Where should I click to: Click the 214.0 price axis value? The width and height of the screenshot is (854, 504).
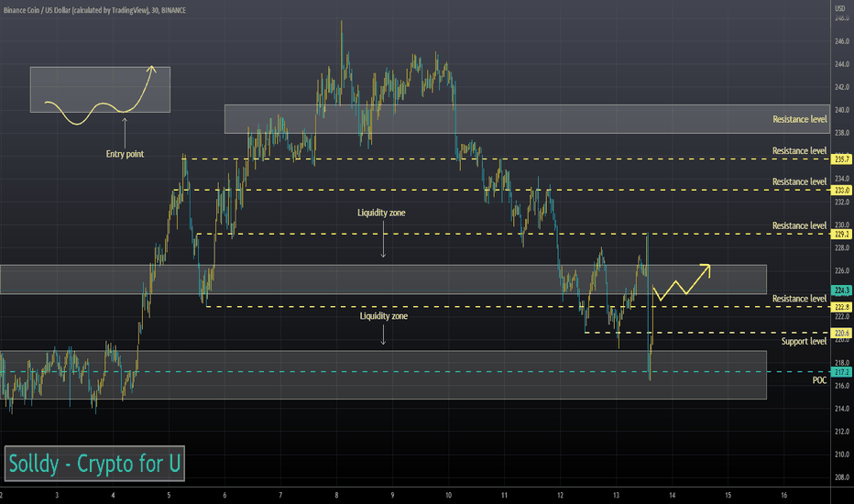click(x=841, y=409)
